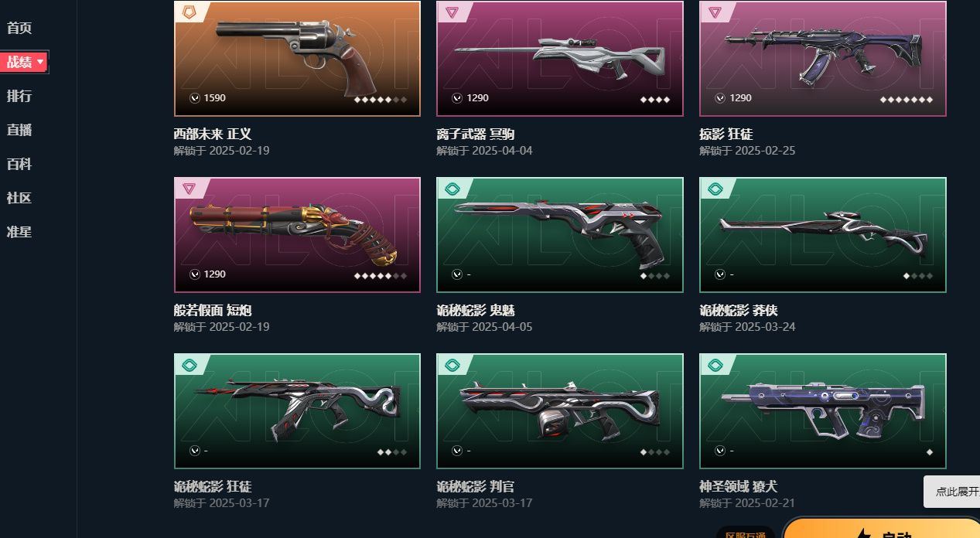Screen dimensions: 980x538
Task: Click VP icon on 般若假面 短炮 card
Action: 195,274
